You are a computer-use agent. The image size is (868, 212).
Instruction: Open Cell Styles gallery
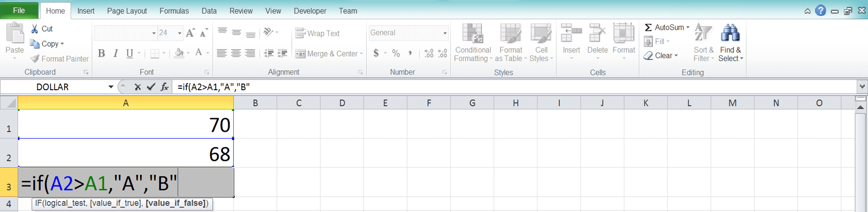click(541, 42)
